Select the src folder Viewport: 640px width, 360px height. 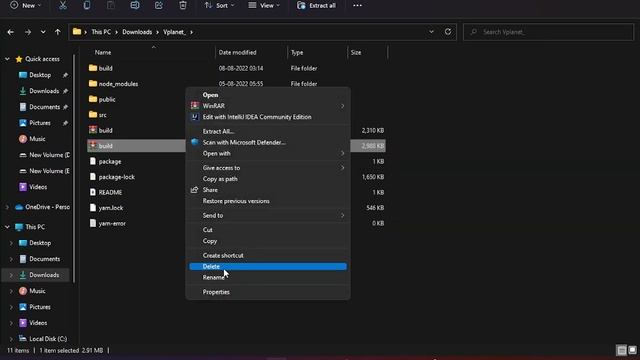coord(102,115)
